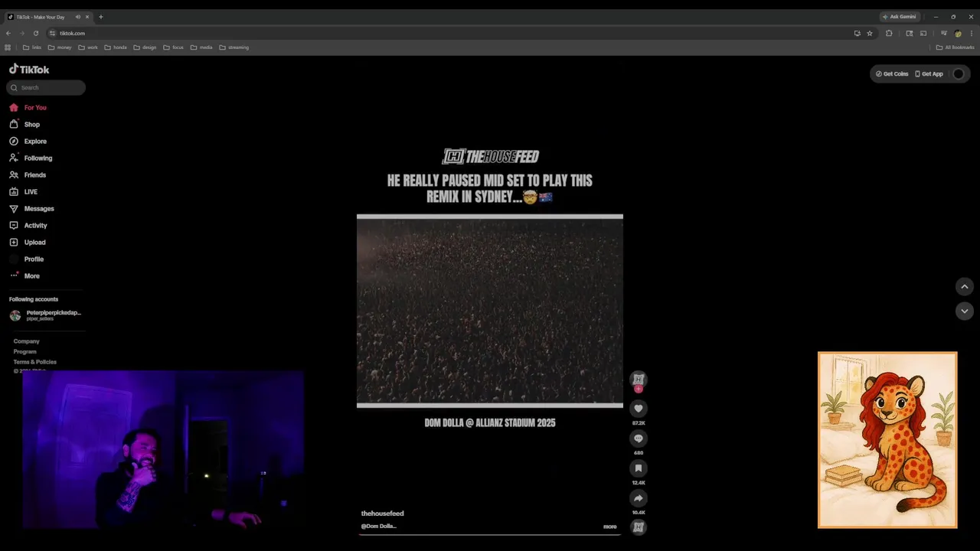Open the video comments icon
The width and height of the screenshot is (980, 551).
pos(639,439)
